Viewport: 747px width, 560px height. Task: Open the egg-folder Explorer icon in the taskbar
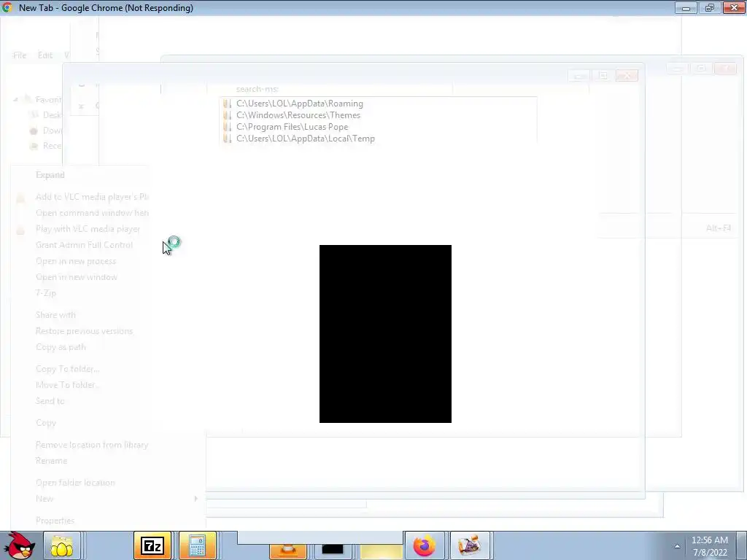[x=62, y=545]
